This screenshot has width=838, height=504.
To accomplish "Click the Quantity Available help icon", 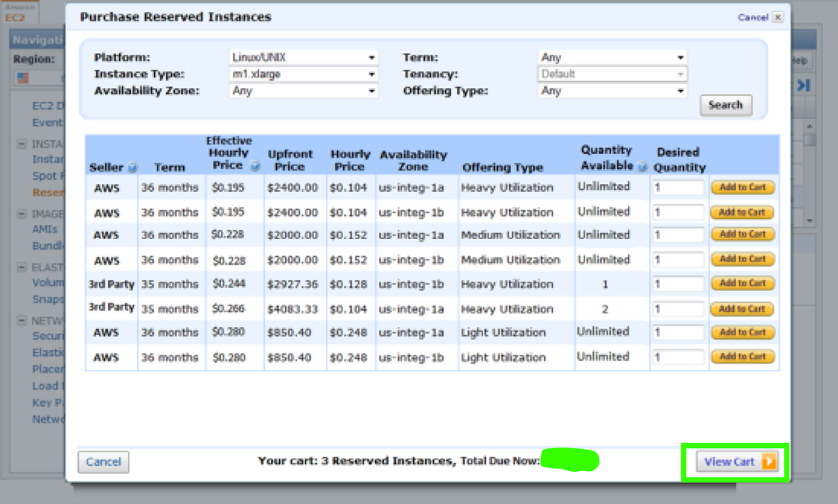I will click(642, 167).
